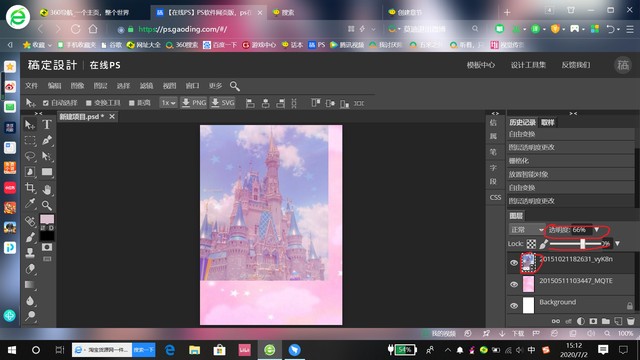
Task: Open the fill slider dropdown arrow
Action: pyautogui.click(x=618, y=244)
